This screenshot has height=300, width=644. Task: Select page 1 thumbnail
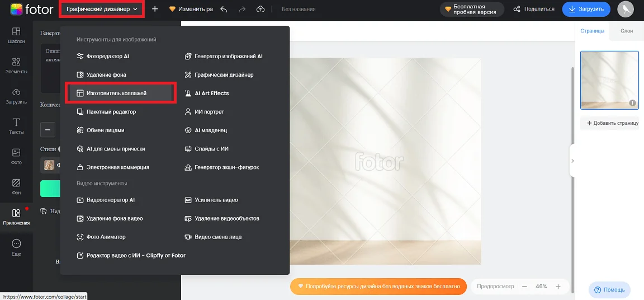609,80
